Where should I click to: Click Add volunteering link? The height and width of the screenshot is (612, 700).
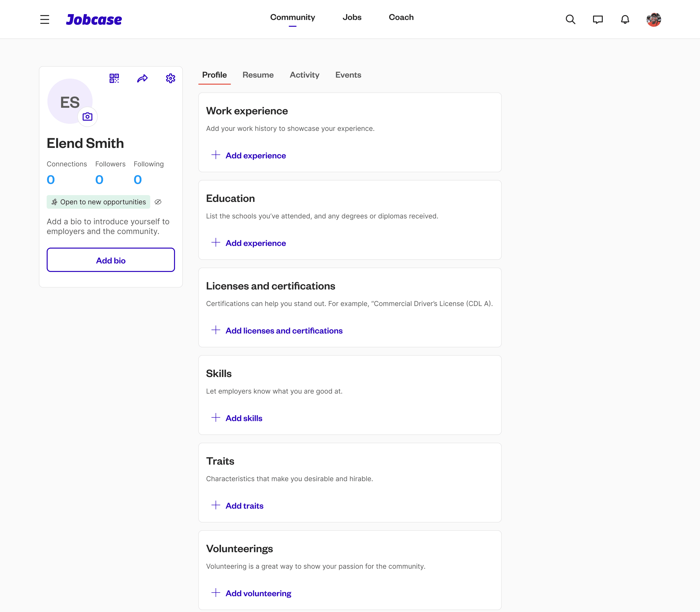tap(258, 594)
